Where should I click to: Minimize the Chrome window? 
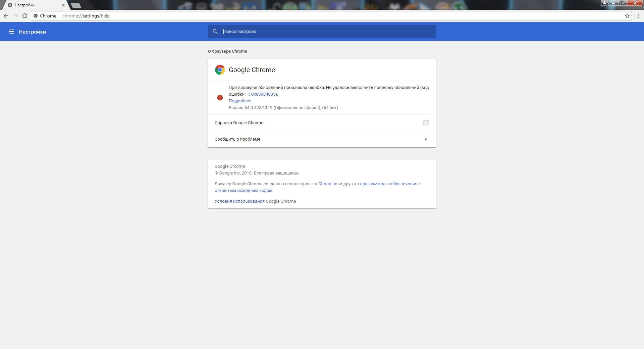(613, 3)
